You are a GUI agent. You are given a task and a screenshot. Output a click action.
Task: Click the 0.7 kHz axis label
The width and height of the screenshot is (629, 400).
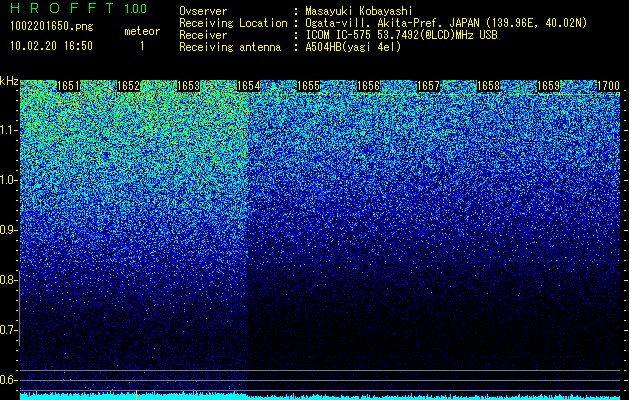pos(8,330)
